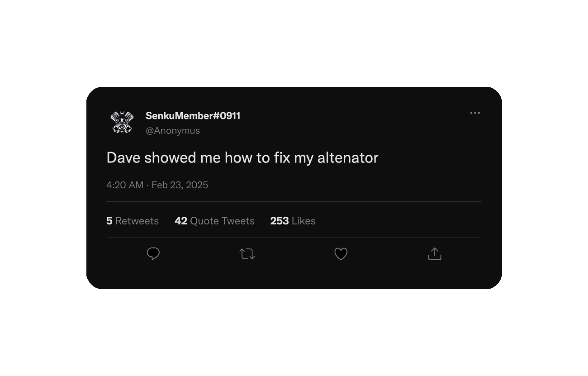Click the word "my" in the tweet
The image size is (588, 376).
[x=303, y=159]
